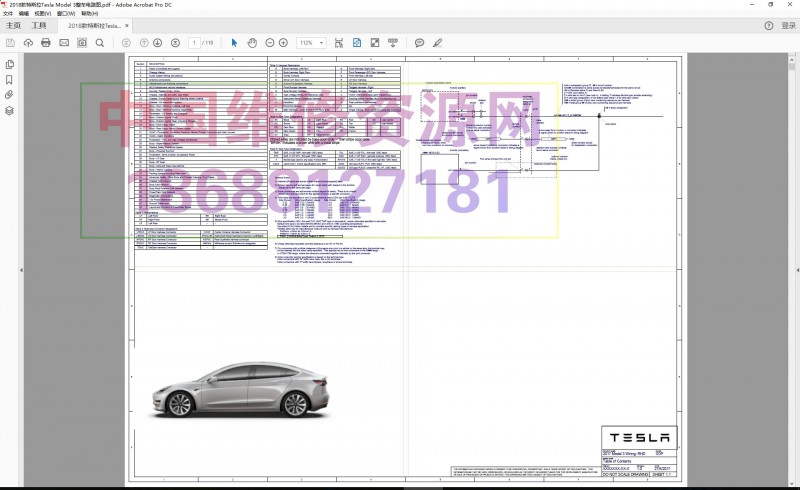Close the Tesla document tab

click(x=127, y=26)
